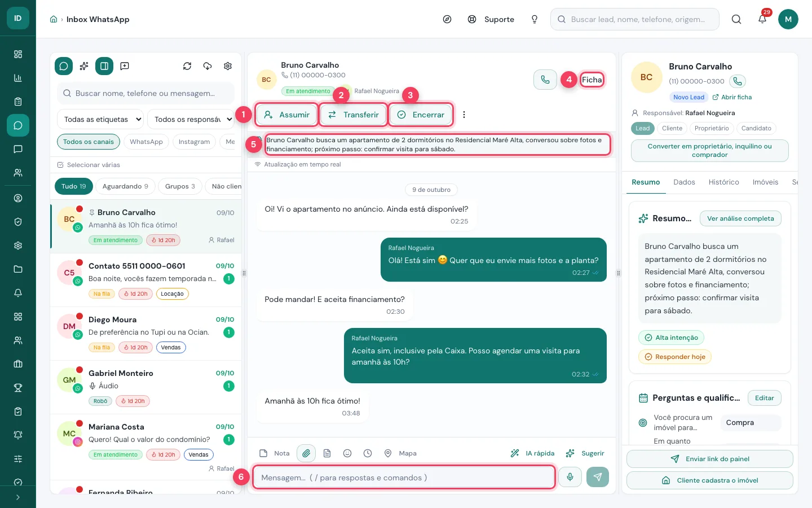The image size is (812, 508).
Task: Show the Aguardando 9 conversations
Action: coord(125,186)
